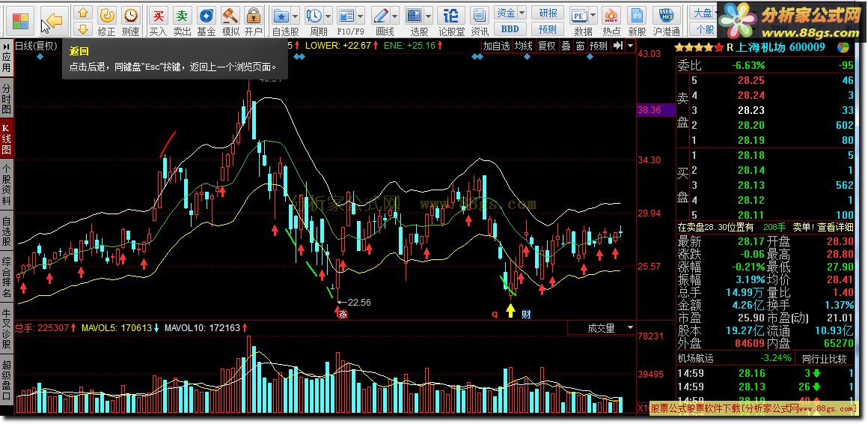Expand the F10/F9 dropdown arrow

(x=361, y=15)
